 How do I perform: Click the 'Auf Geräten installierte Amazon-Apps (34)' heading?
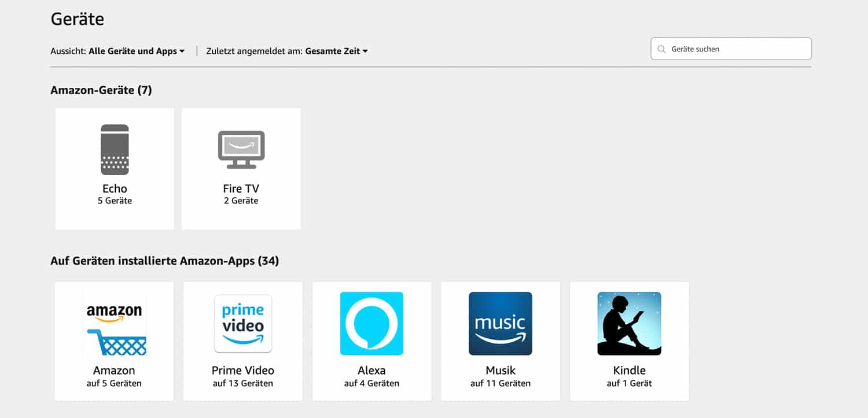pos(165,261)
